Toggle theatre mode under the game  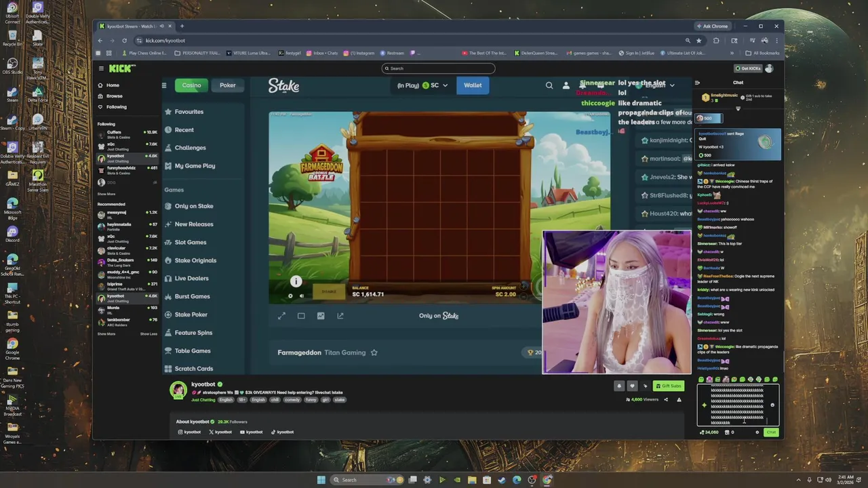[x=301, y=316]
